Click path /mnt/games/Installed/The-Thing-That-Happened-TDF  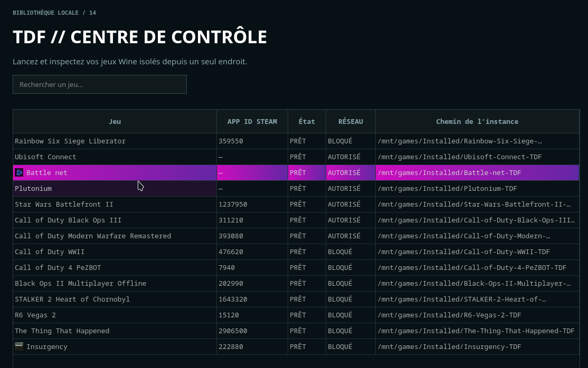(476, 331)
